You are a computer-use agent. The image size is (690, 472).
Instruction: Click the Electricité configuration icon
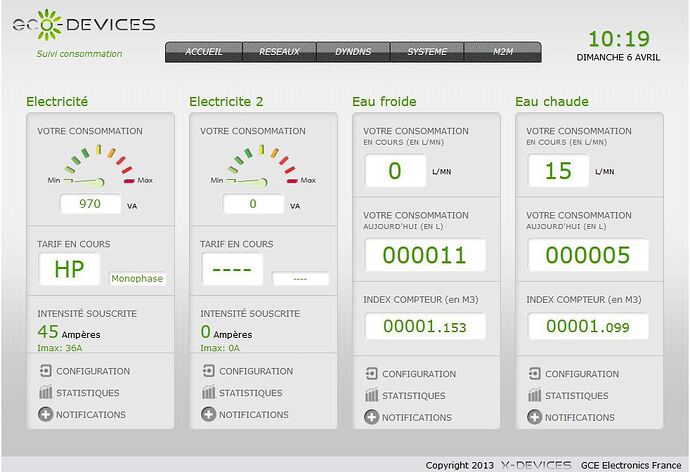[45, 371]
